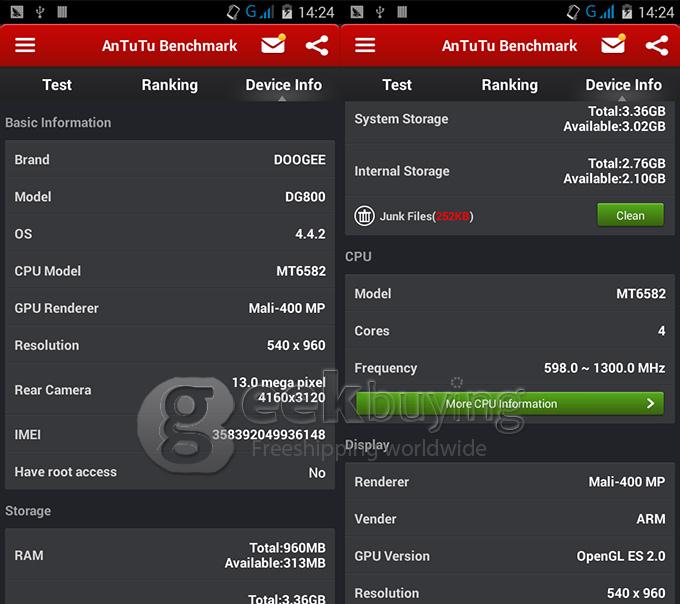The width and height of the screenshot is (680, 604).
Task: Tap screen rotation icon in right status bar
Action: pyautogui.click(x=573, y=12)
